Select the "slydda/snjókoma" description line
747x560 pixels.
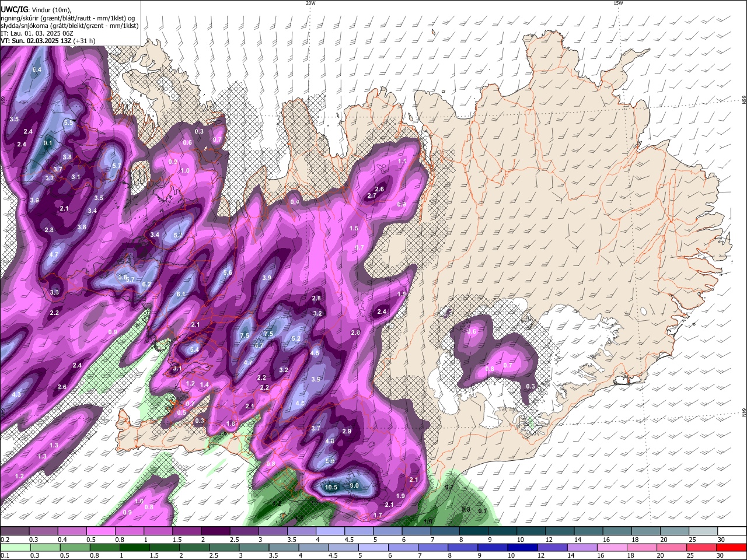70,26
